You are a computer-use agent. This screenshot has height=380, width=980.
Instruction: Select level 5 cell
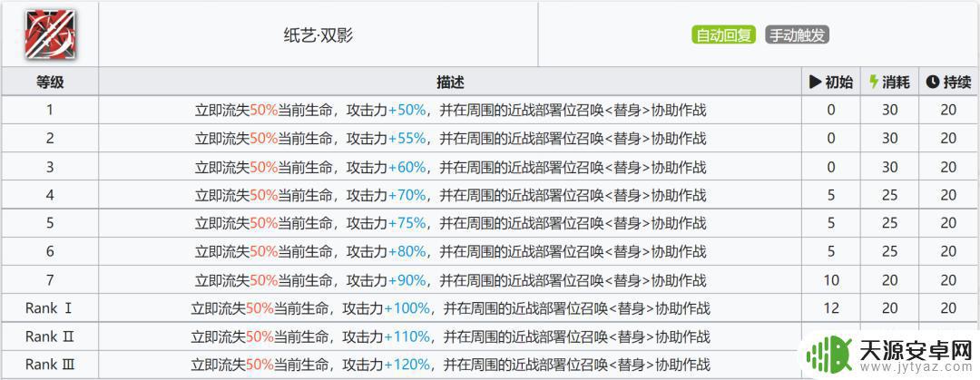[x=50, y=223]
